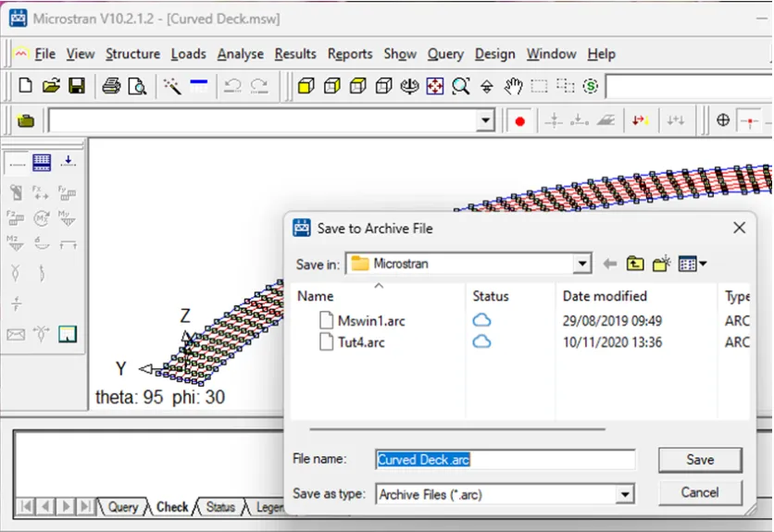Save the model with the floppy disk icon
The width and height of the screenshot is (774, 532).
pyautogui.click(x=77, y=86)
